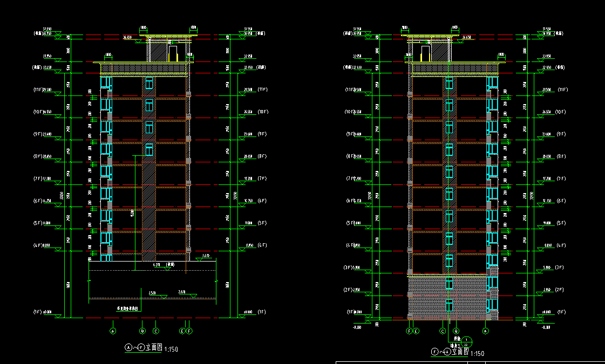This screenshot has width=605, height=364.
Task: Select axis bubble B under the A~F elevation
Action: [x=142, y=331]
